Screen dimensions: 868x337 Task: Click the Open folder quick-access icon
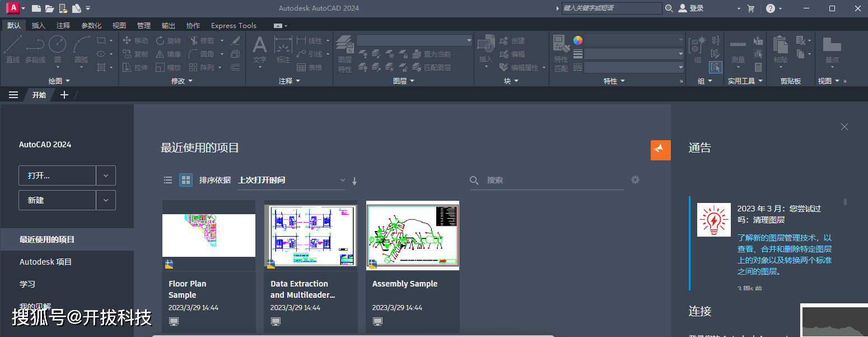click(49, 8)
